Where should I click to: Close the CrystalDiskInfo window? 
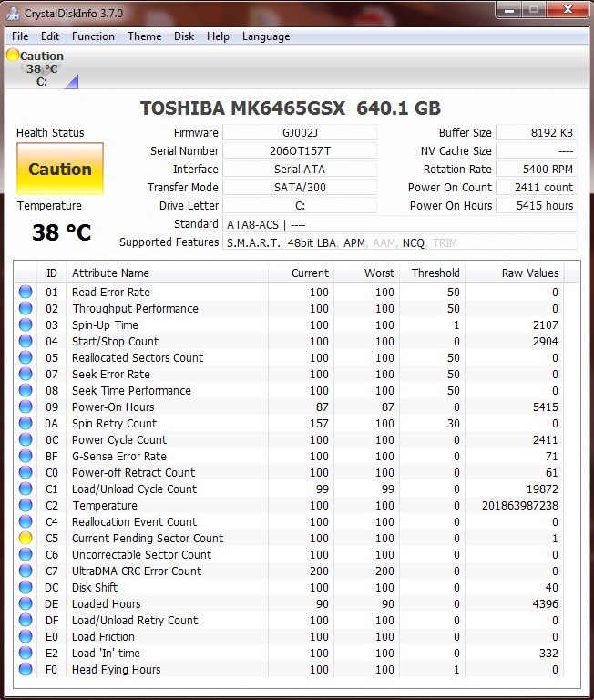pyautogui.click(x=568, y=10)
